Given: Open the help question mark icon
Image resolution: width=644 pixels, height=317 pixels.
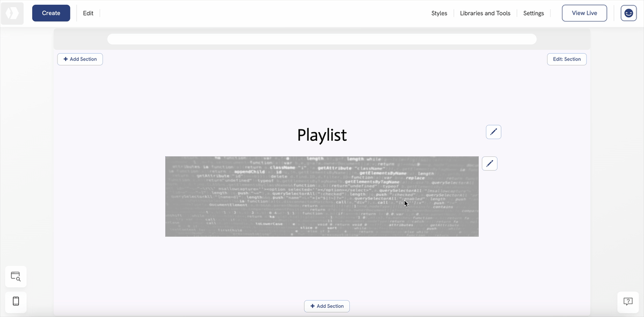Looking at the screenshot, I should click(x=628, y=301).
